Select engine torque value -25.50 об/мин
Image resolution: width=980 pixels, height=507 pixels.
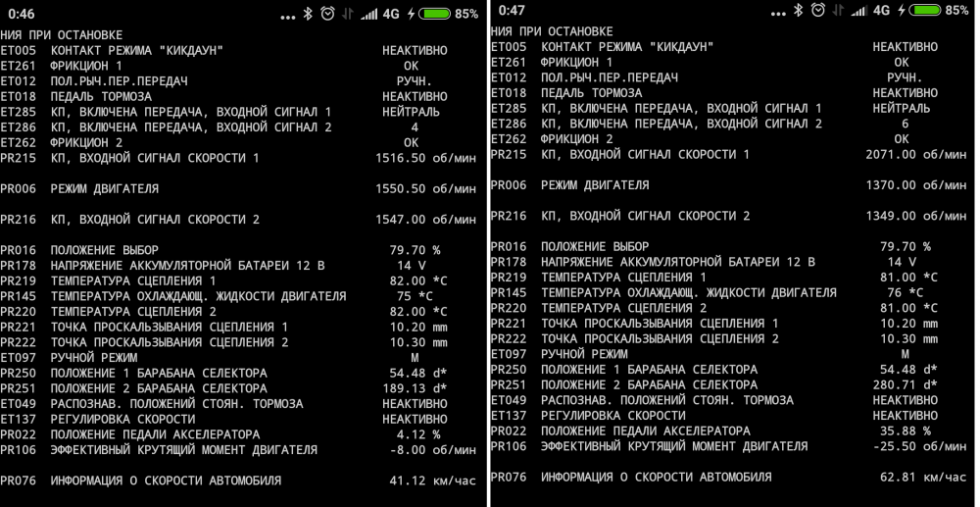(x=920, y=446)
